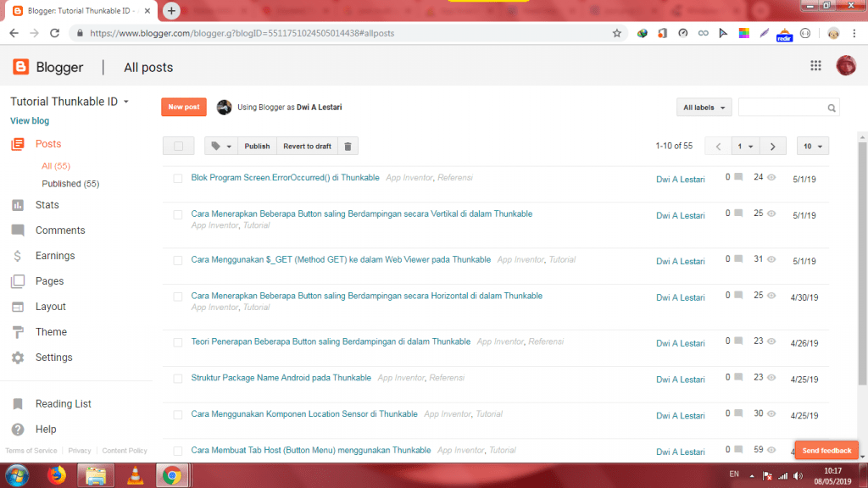Open VLC media player from taskbar
868x488 pixels.
click(135, 475)
